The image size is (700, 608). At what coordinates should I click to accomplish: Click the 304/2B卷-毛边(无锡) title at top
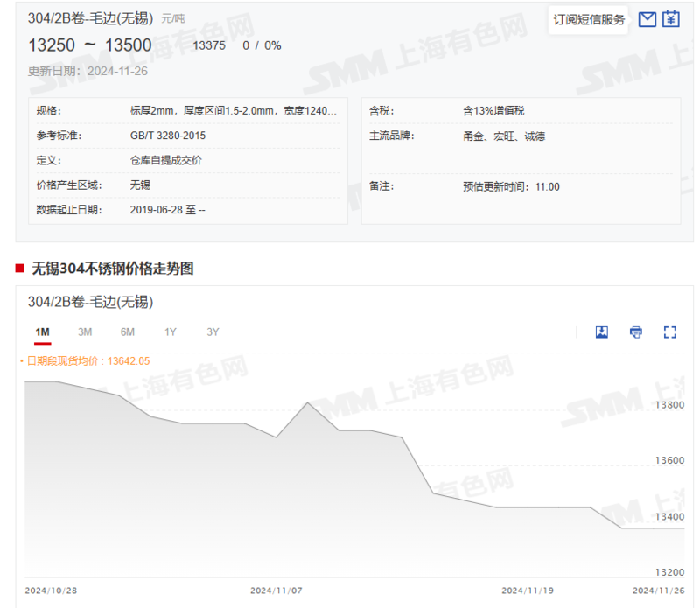pos(91,18)
